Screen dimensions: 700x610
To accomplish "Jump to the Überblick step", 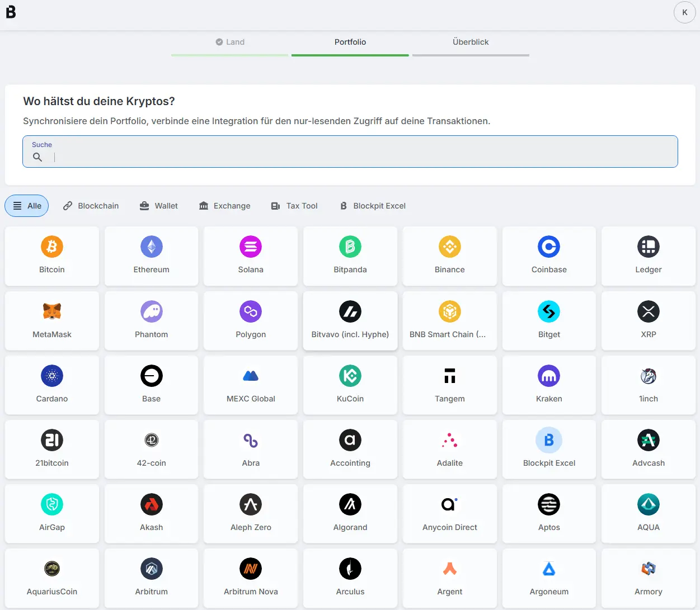I will click(x=471, y=42).
